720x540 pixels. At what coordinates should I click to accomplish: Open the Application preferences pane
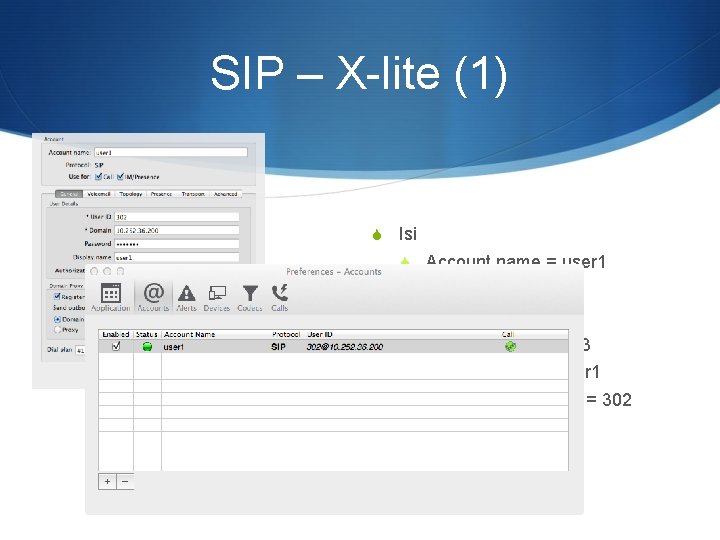[x=111, y=298]
